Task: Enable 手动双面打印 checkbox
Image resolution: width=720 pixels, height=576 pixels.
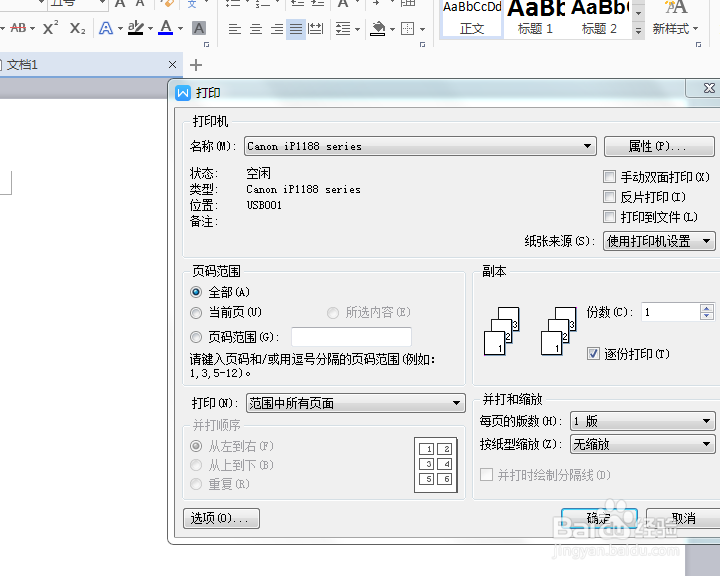Action: click(609, 176)
